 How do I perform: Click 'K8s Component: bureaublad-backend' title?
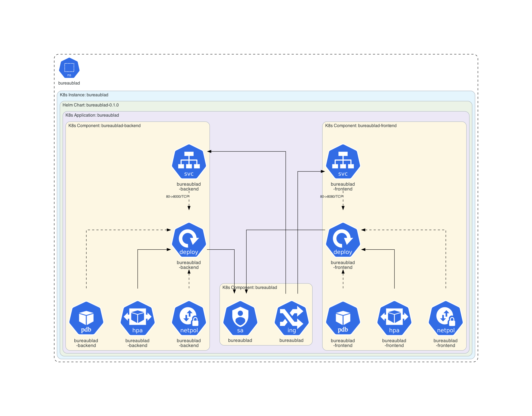(x=104, y=126)
